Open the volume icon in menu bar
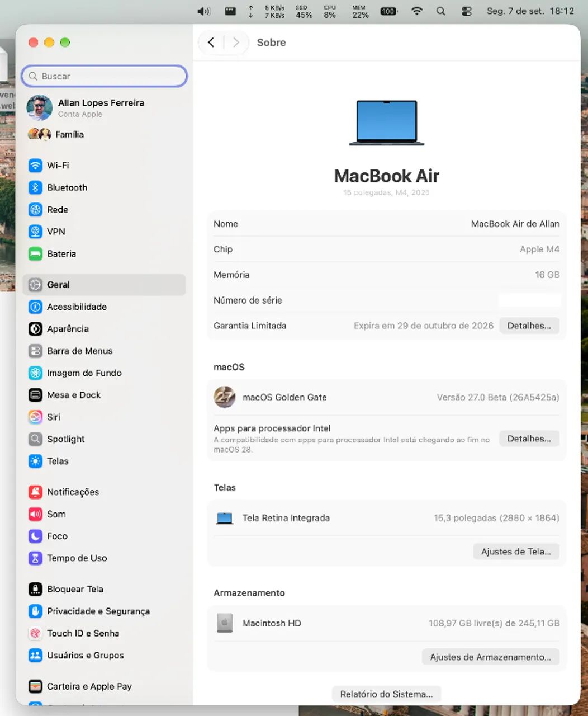Image resolution: width=588 pixels, height=716 pixels. click(204, 11)
